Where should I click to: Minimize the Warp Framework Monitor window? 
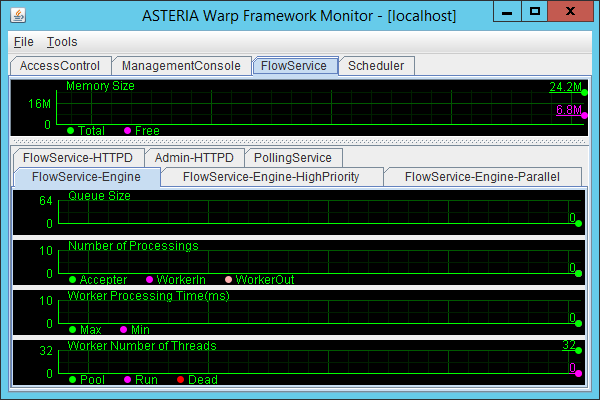coord(507,11)
